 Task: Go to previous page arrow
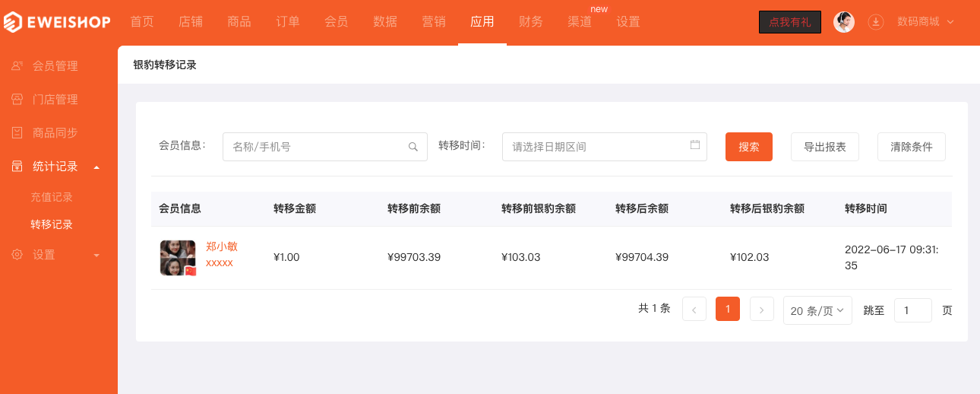(x=694, y=309)
